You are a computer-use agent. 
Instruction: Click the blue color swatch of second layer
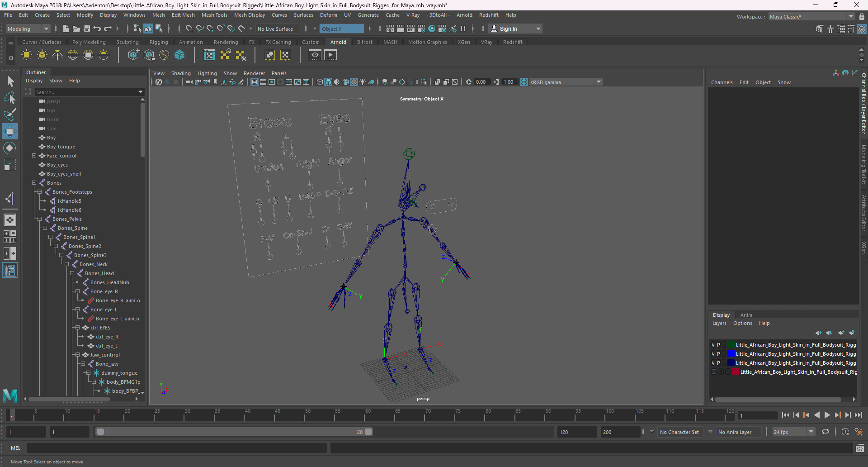pos(731,354)
